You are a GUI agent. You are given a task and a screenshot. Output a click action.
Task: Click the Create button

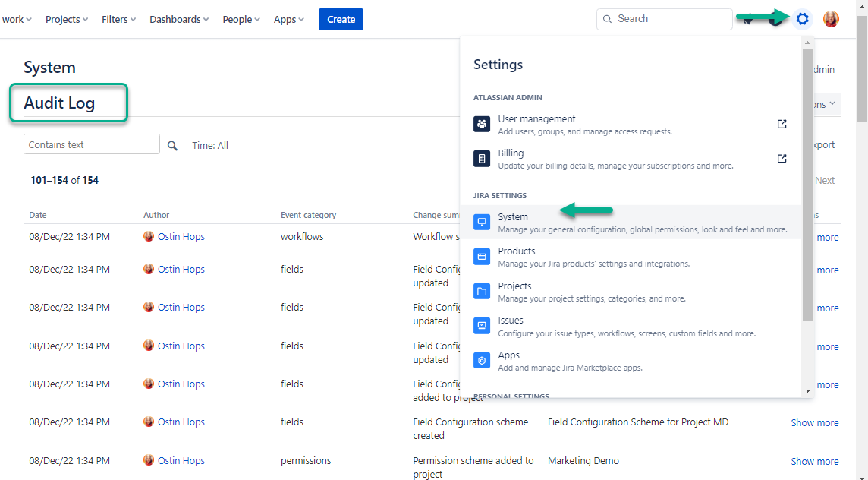pos(341,19)
